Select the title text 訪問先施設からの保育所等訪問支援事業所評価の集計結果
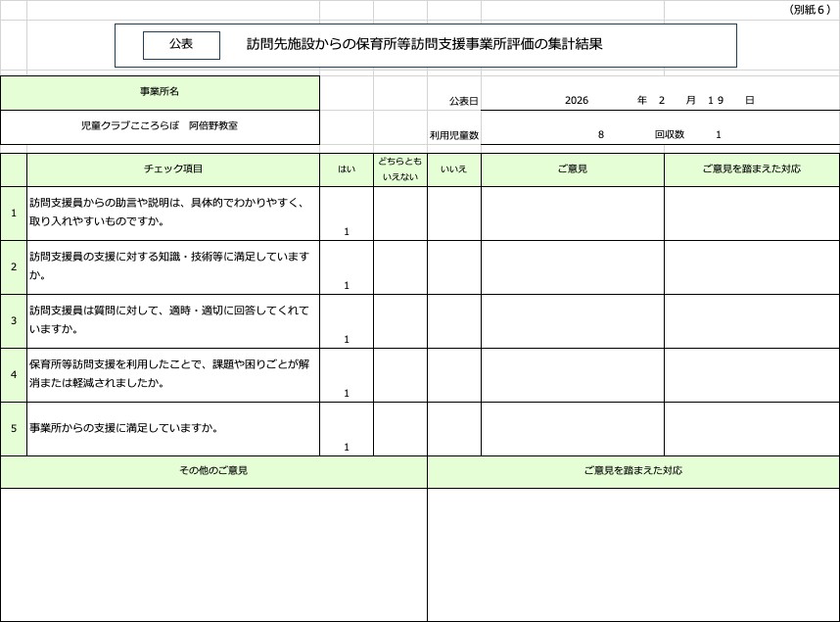 [x=424, y=45]
